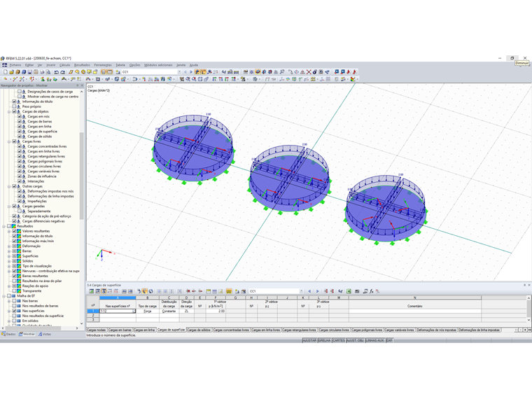Click the first table toolbar icon
This screenshot has height=399, width=532.
[x=91, y=291]
